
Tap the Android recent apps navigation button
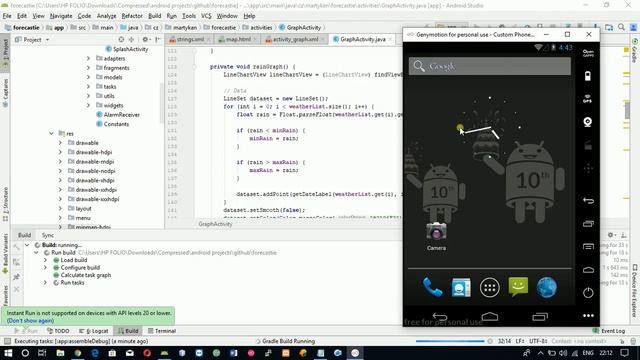click(540, 317)
